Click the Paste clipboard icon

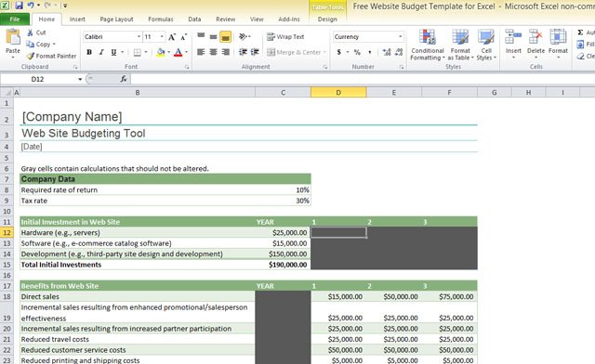tap(13, 37)
